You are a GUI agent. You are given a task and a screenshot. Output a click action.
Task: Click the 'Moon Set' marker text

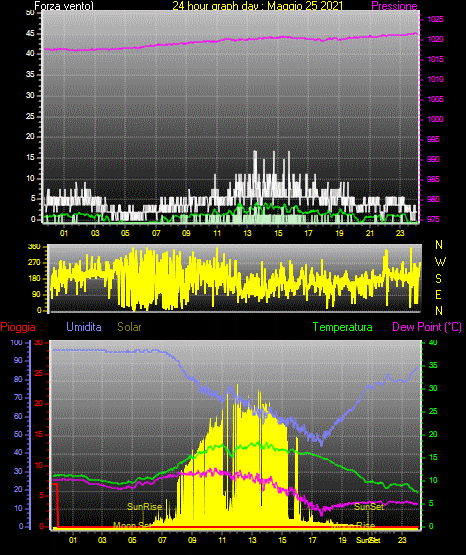[132, 525]
